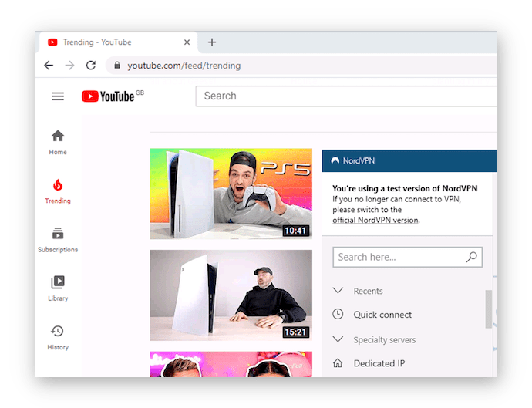The width and height of the screenshot is (532, 408).
Task: Click the NordVPN list scrollbar
Action: [488, 309]
